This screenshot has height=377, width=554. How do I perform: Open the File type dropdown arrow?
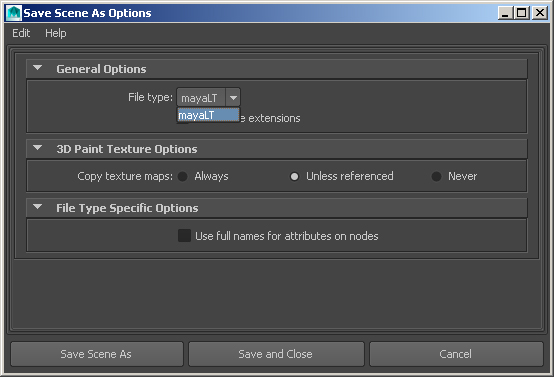coord(233,98)
